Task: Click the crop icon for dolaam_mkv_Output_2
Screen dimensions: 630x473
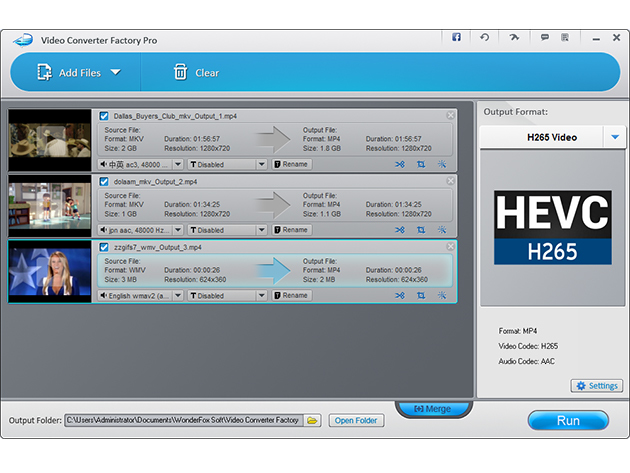Action: pyautogui.click(x=421, y=230)
